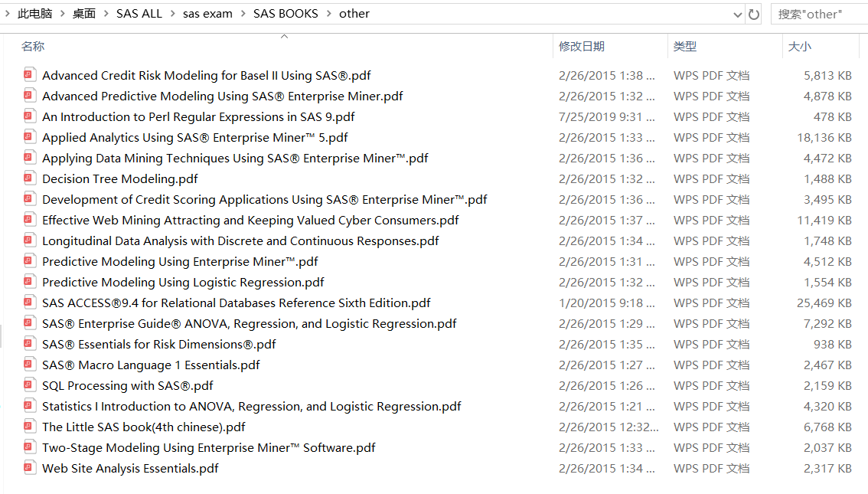Sort files by 类型 column header
This screenshot has width=868, height=494.
point(685,47)
